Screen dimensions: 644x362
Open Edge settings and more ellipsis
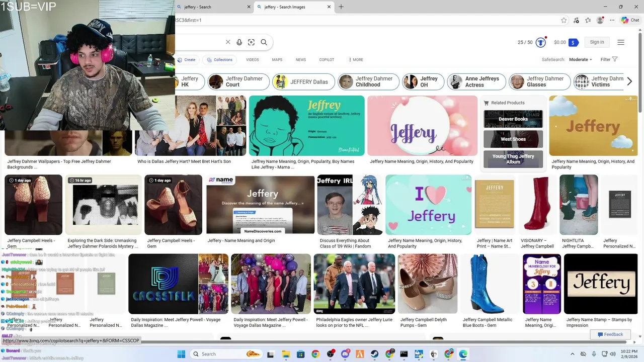612,20
